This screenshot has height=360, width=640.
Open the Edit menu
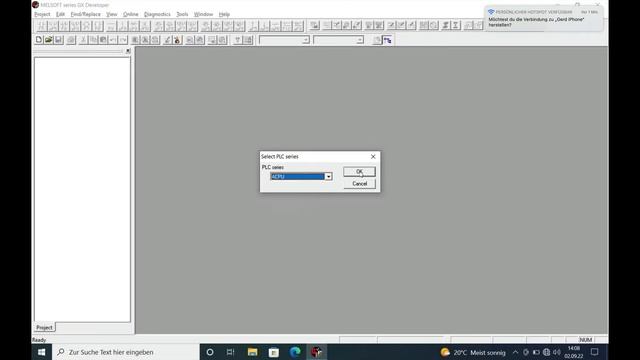pos(60,14)
